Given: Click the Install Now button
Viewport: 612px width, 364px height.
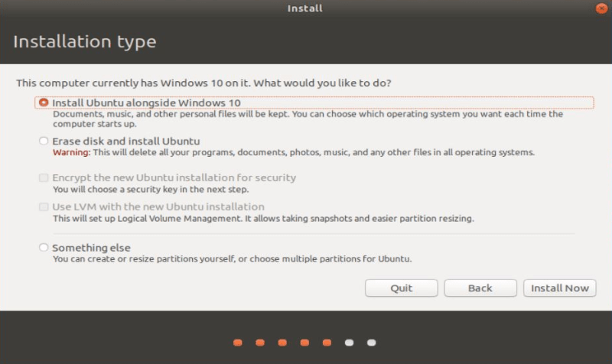Looking at the screenshot, I should (560, 288).
